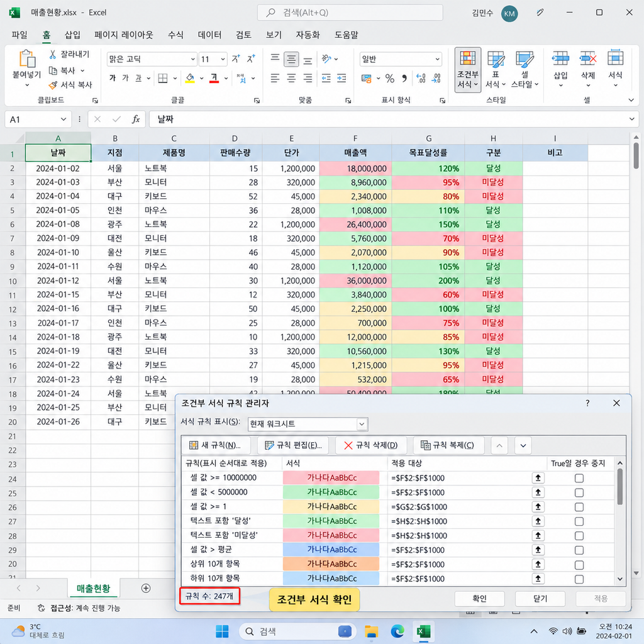Open Cell Styles (셀 스타일) gallery
The height and width of the screenshot is (644, 644).
525,70
